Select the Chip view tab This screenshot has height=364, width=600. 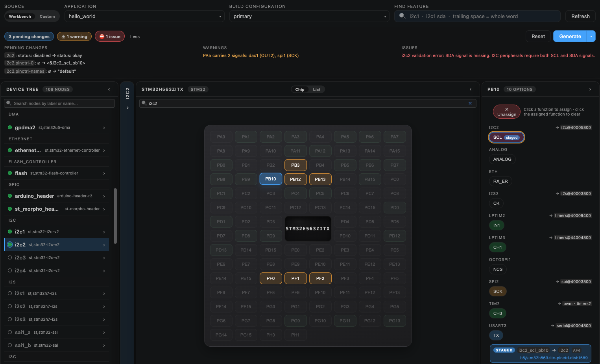(300, 90)
